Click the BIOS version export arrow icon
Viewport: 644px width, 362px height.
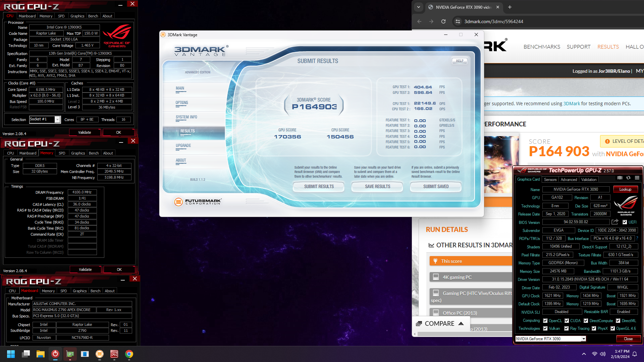(615, 222)
